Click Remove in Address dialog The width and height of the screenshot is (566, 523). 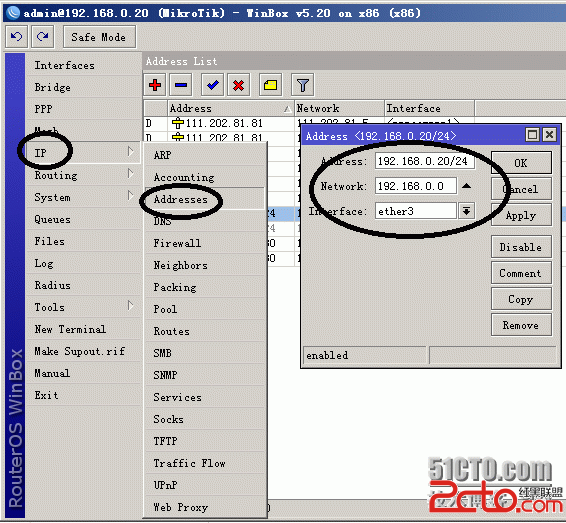(521, 325)
